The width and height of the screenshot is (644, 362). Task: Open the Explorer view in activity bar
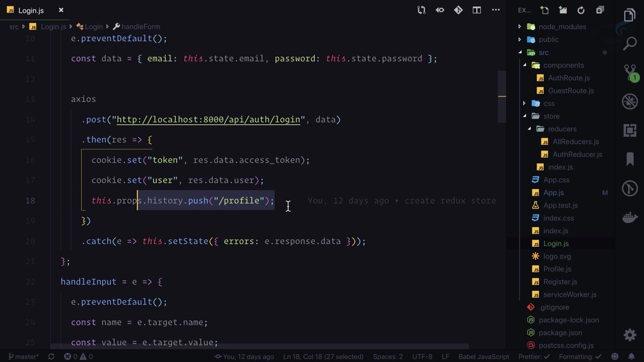[630, 15]
